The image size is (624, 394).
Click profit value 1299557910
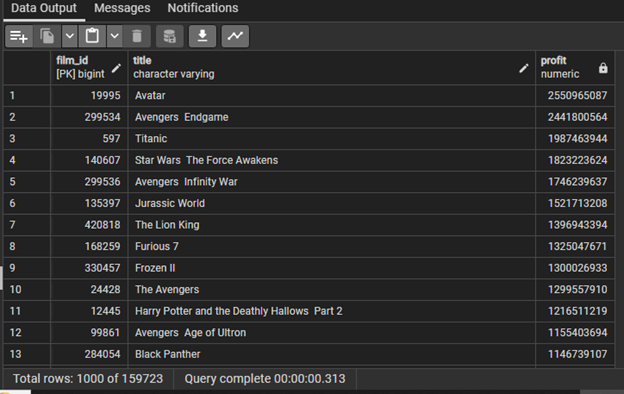(575, 289)
